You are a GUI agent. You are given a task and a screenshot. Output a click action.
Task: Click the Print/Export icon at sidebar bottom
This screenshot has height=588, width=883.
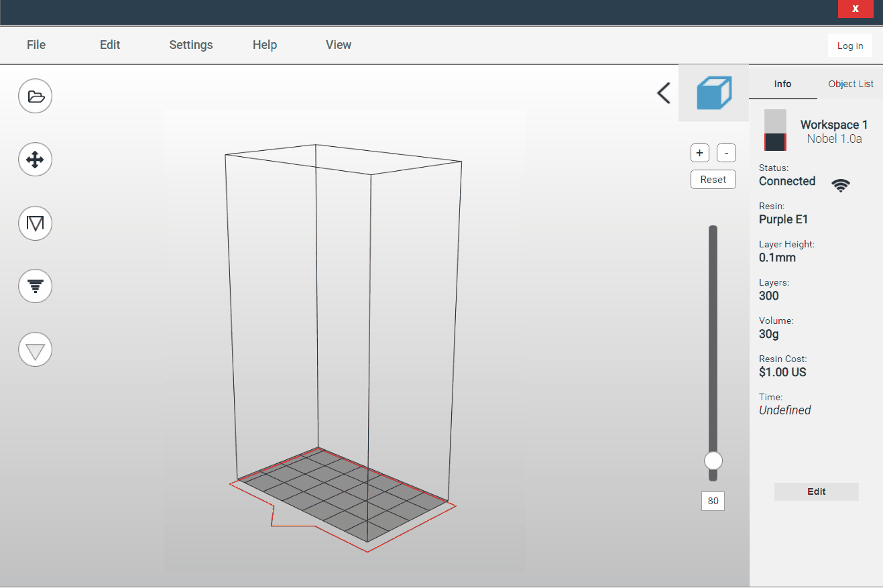point(35,349)
